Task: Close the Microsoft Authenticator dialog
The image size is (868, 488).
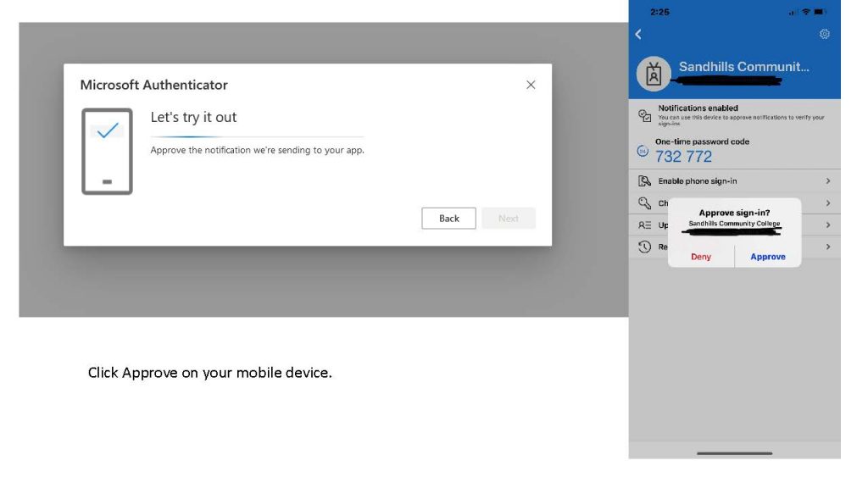Action: (531, 85)
